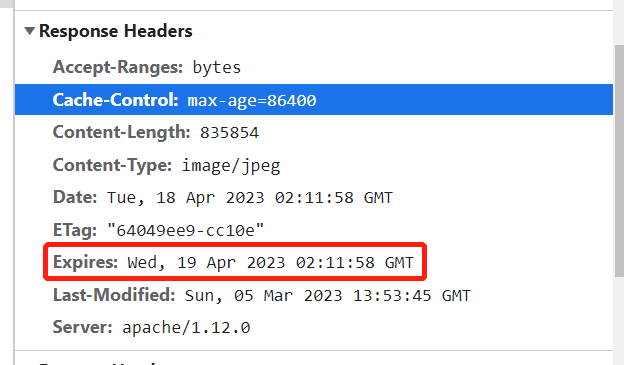624x365 pixels.
Task: Select the Content-Type header name
Action: click(112, 165)
